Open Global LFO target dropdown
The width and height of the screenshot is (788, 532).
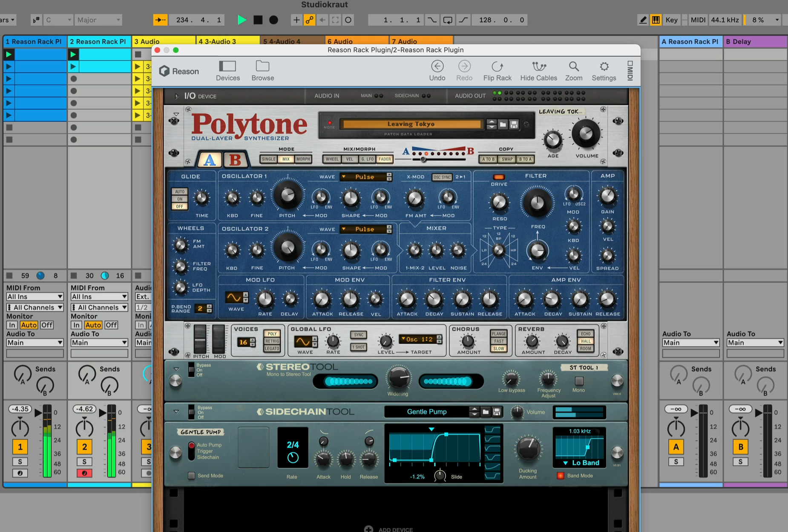(x=420, y=339)
